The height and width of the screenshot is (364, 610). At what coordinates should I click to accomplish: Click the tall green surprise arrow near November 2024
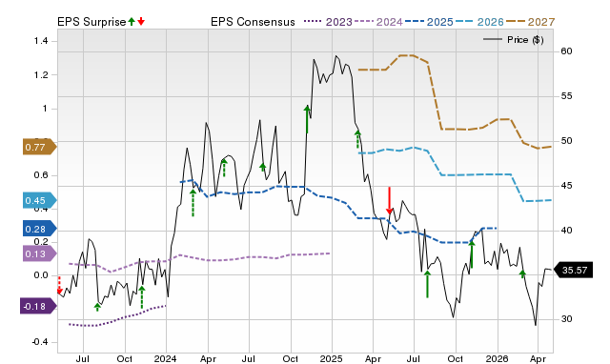click(x=307, y=119)
